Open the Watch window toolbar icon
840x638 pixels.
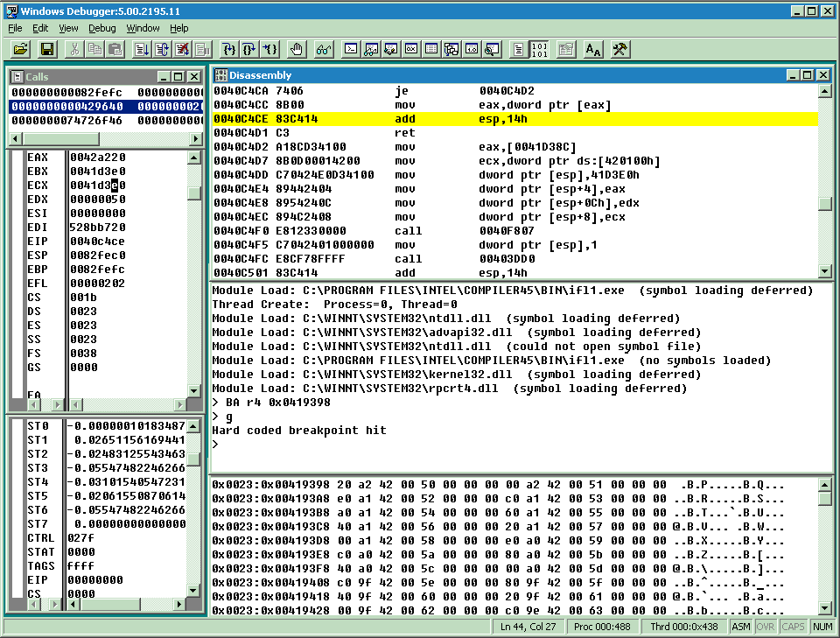point(371,50)
